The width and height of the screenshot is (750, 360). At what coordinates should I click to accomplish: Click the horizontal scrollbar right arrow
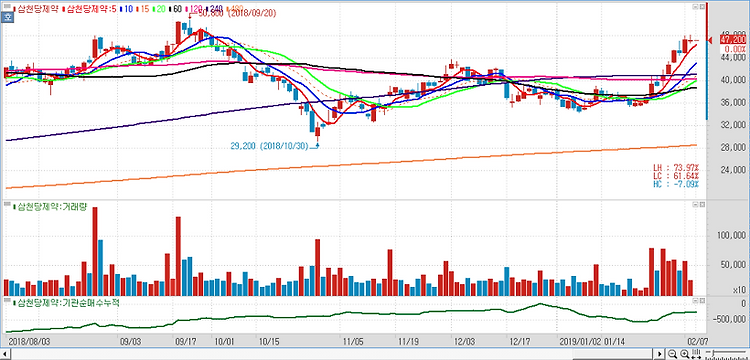660,354
